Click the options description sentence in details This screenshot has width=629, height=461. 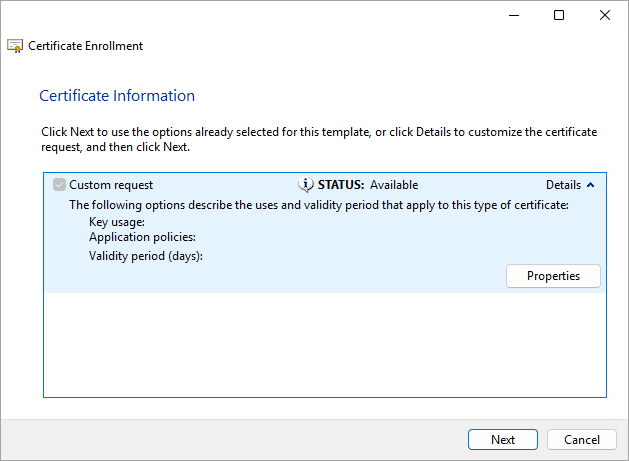[x=318, y=205]
